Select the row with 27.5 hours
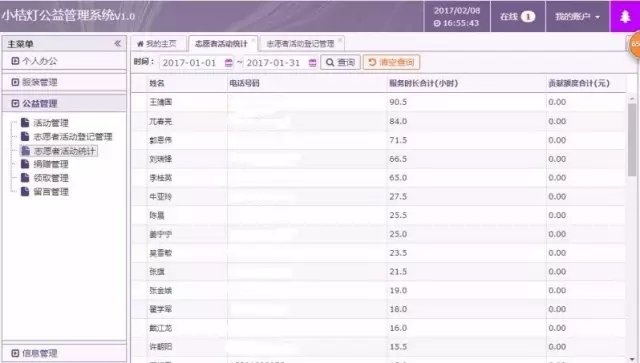Viewport: 640px width, 363px height. tap(378, 196)
